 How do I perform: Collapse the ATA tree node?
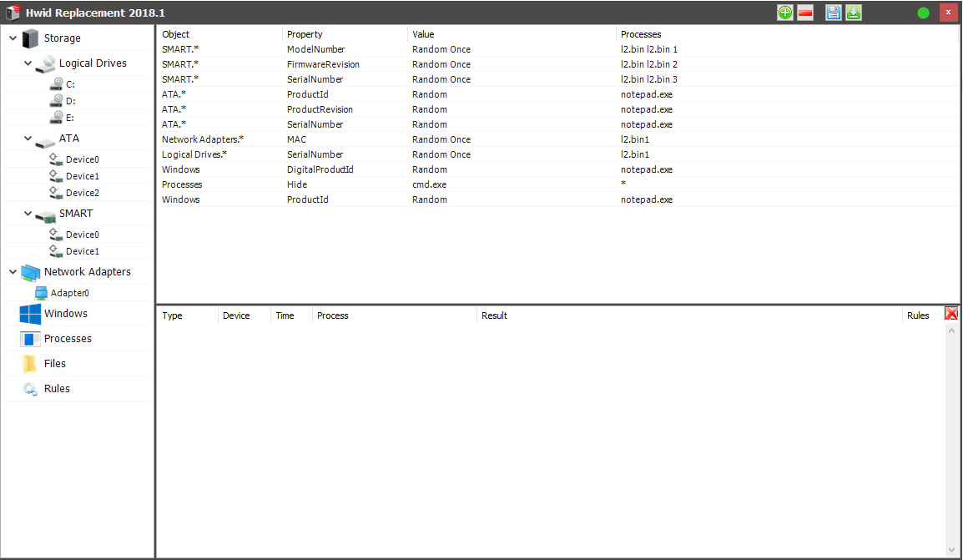coord(28,139)
